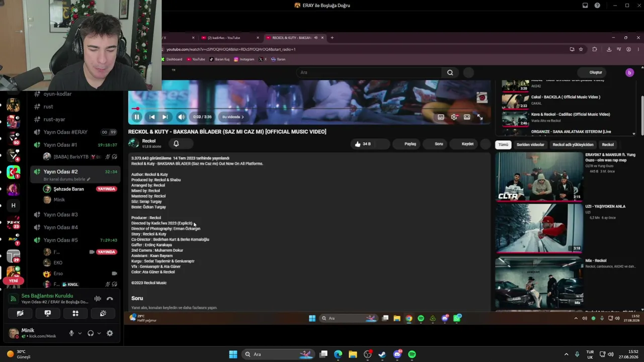Turn on Discord camera
Viewport: 644px width, 362px height.
pyautogui.click(x=20, y=313)
